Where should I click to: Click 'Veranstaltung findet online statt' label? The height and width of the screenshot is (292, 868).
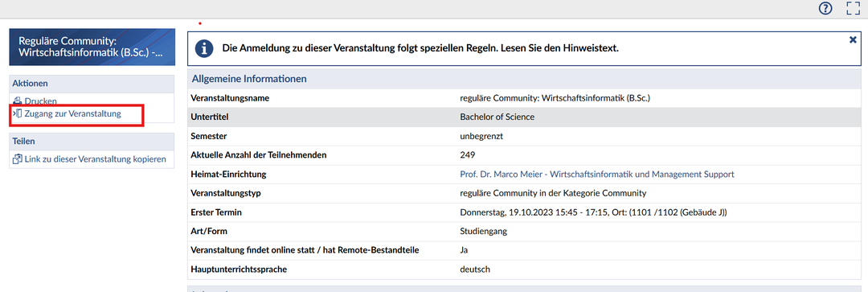click(x=305, y=250)
